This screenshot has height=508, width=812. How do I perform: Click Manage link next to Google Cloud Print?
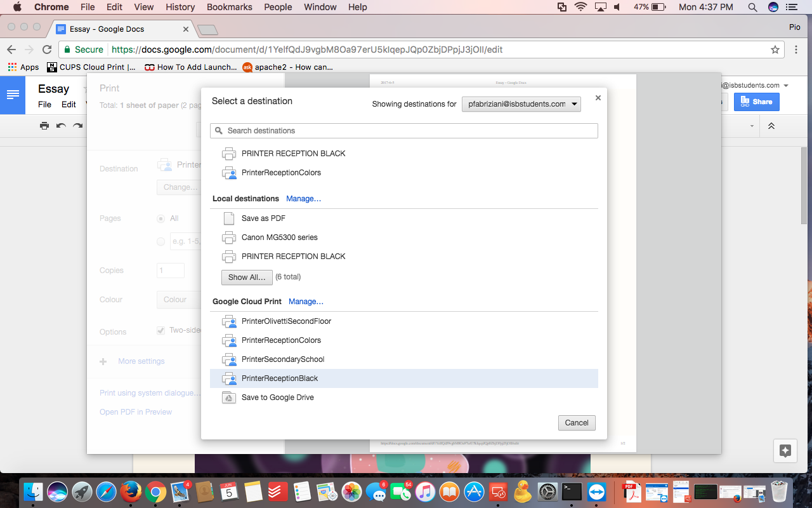pos(306,302)
